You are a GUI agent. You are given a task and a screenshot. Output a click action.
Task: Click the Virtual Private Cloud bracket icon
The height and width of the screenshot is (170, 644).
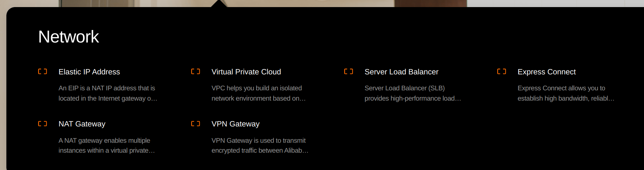click(196, 72)
